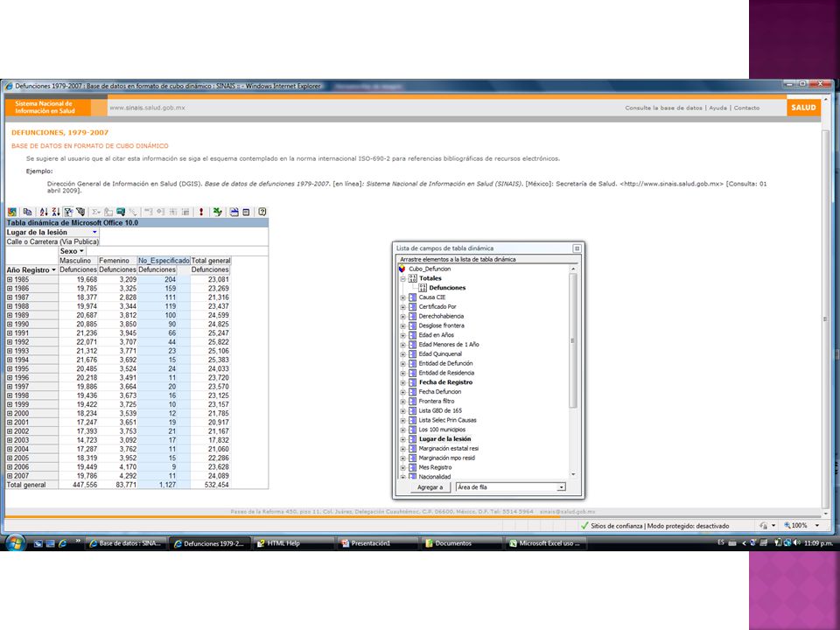
Task: Click the Expand toolbar icon
Action: (160, 212)
